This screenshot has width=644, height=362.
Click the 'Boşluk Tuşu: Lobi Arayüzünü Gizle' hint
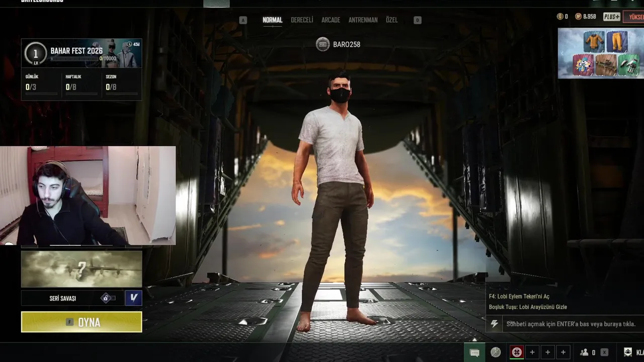(x=528, y=307)
